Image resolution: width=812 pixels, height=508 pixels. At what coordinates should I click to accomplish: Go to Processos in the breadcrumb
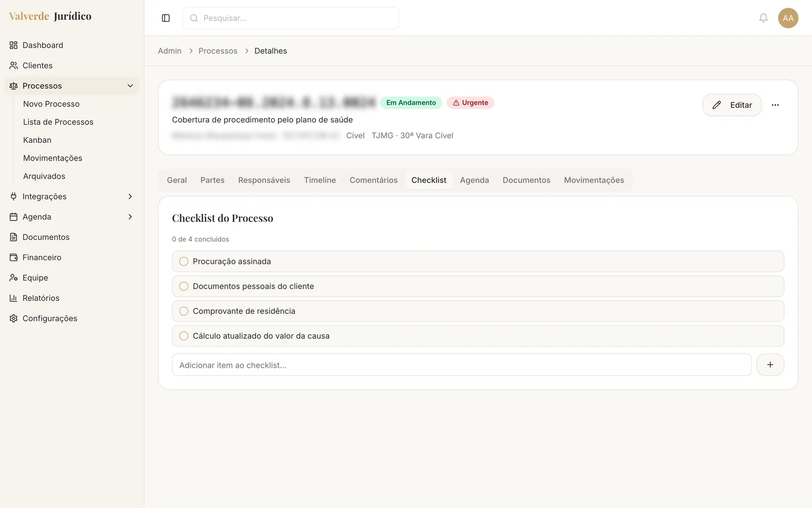point(218,51)
